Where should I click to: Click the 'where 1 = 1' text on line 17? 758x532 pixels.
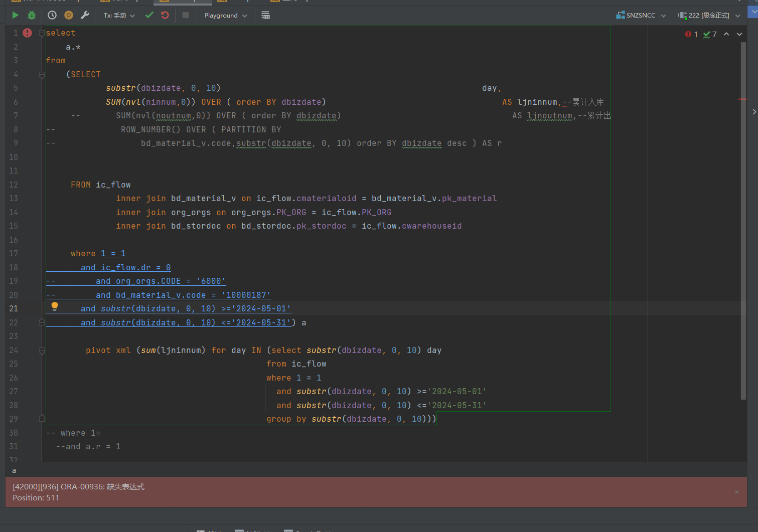click(x=98, y=254)
